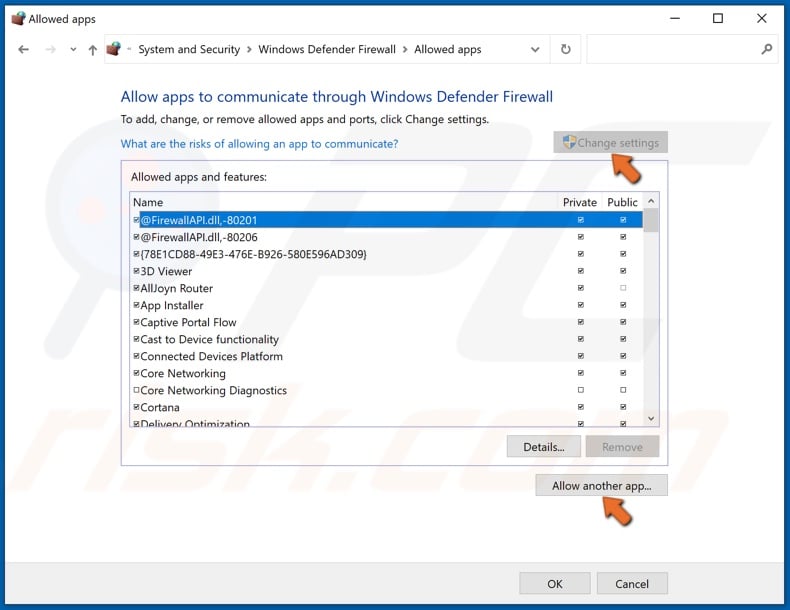The width and height of the screenshot is (790, 610).
Task: Select the Core Networking row
Action: coord(386,373)
